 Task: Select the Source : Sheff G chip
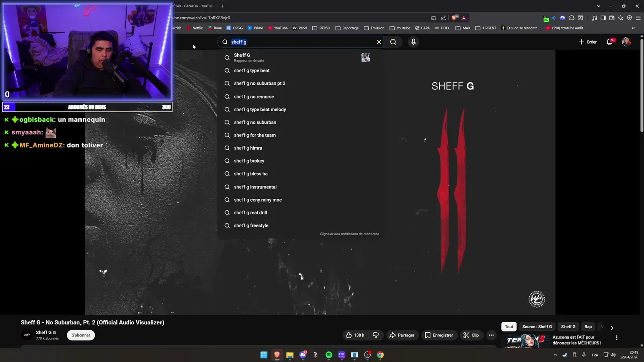[x=537, y=327]
